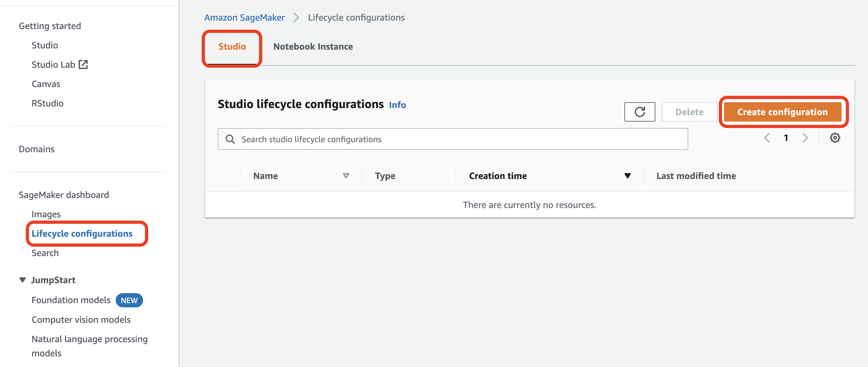
Task: Open Lifecycle configurations in sidebar
Action: coord(82,233)
